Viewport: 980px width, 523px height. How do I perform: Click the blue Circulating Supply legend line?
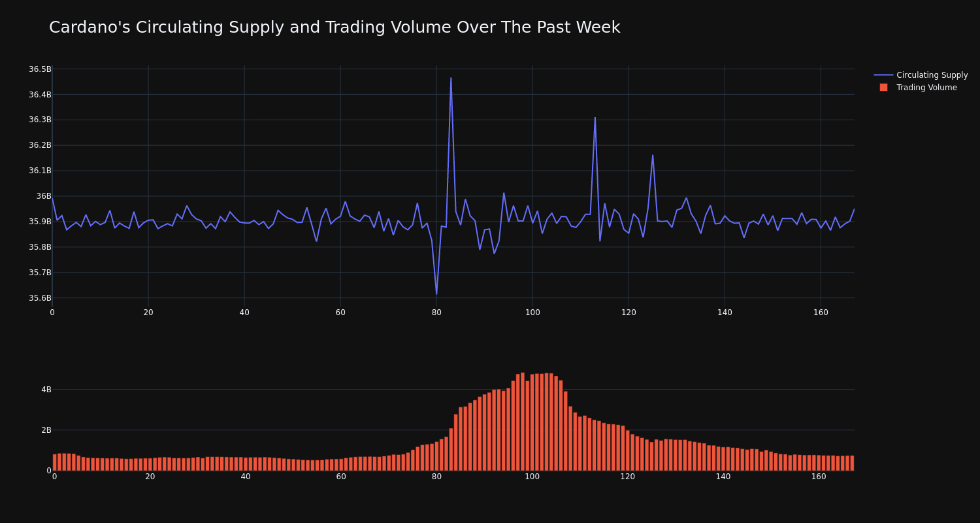[883, 75]
